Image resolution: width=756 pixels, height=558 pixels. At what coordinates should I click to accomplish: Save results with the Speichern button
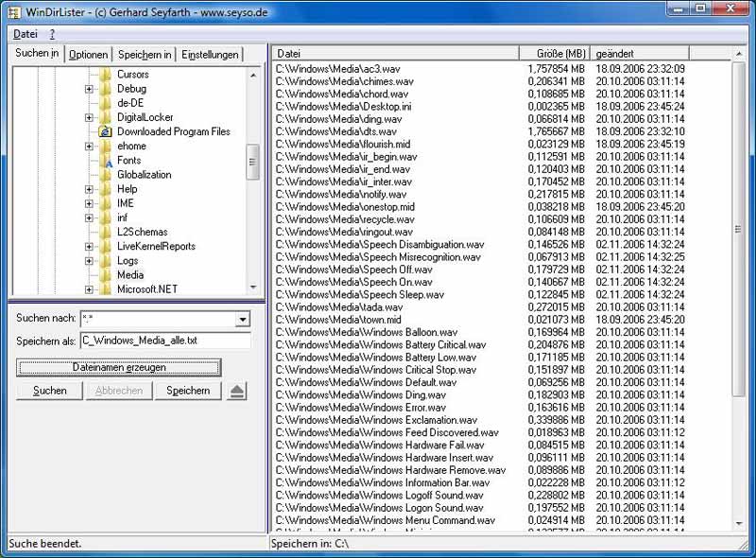pos(188,391)
